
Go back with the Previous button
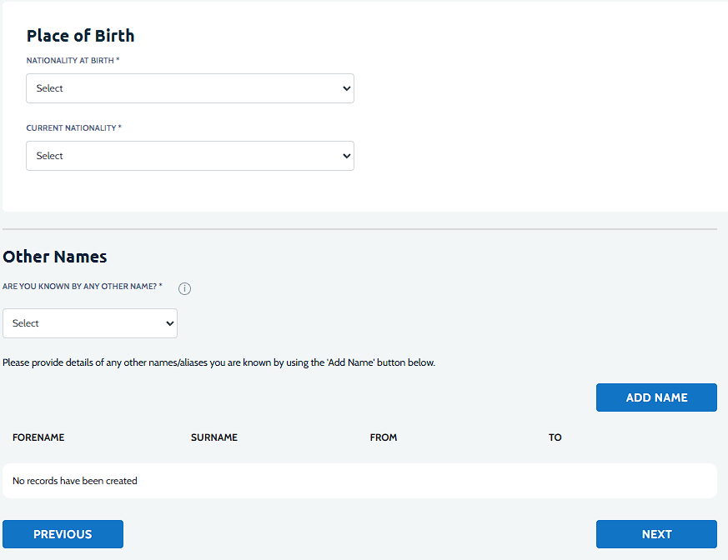(63, 534)
